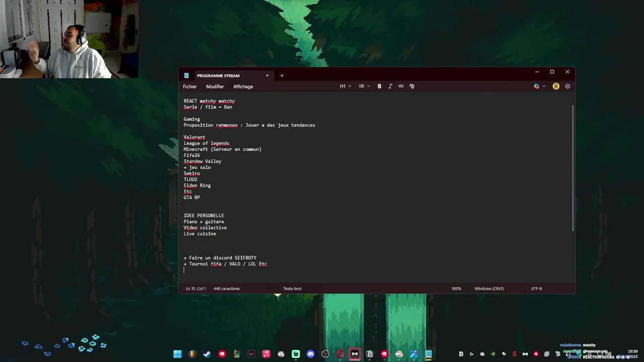Viewport: 644px width, 362px height.
Task: Click the Texte brut status indicator
Action: [292, 289]
